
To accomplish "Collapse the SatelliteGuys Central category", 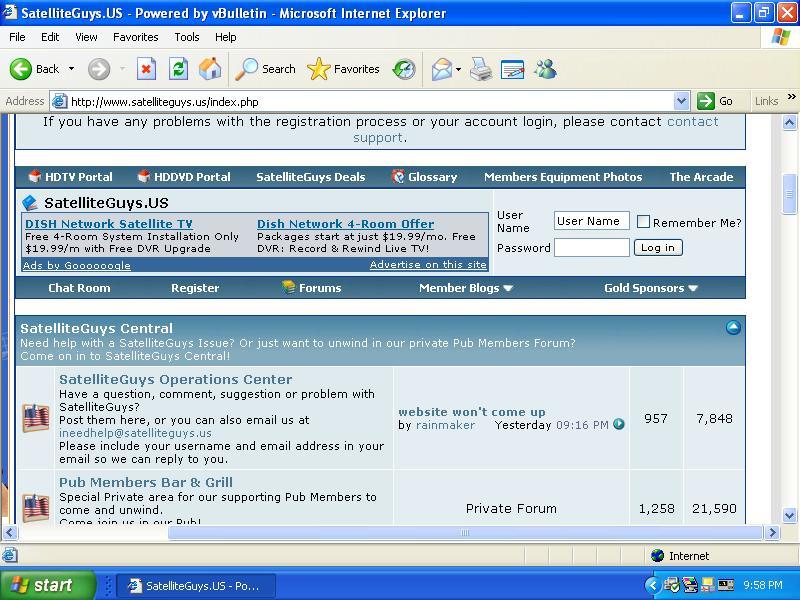I will coord(733,328).
